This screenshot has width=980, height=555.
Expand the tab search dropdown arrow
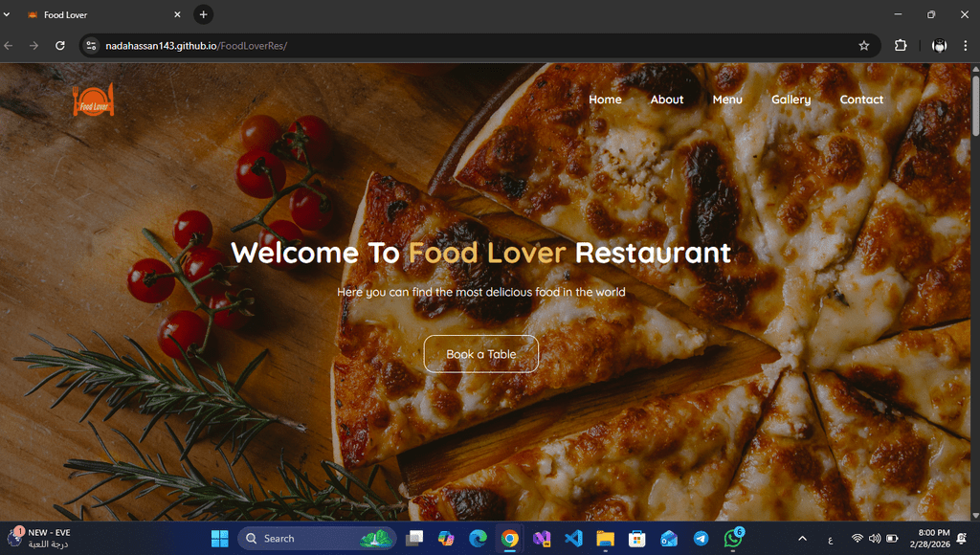[8, 14]
